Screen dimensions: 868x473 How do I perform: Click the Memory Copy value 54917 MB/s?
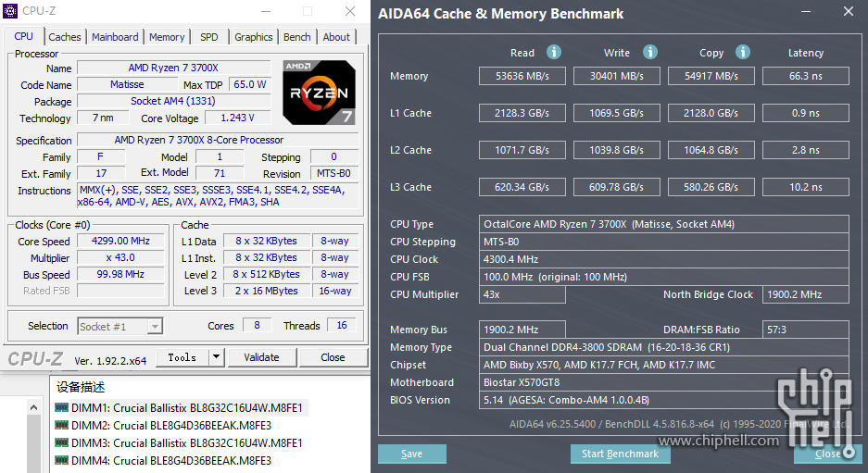tap(711, 76)
